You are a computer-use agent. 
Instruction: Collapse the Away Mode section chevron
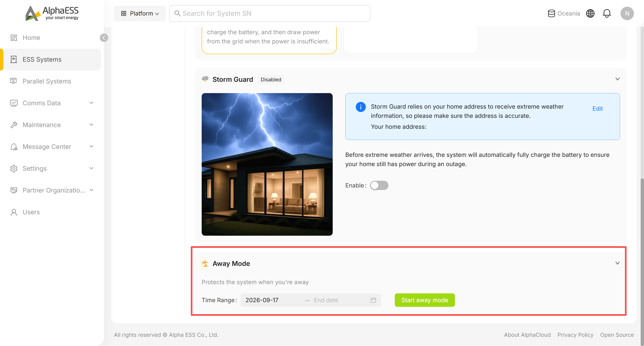click(618, 263)
